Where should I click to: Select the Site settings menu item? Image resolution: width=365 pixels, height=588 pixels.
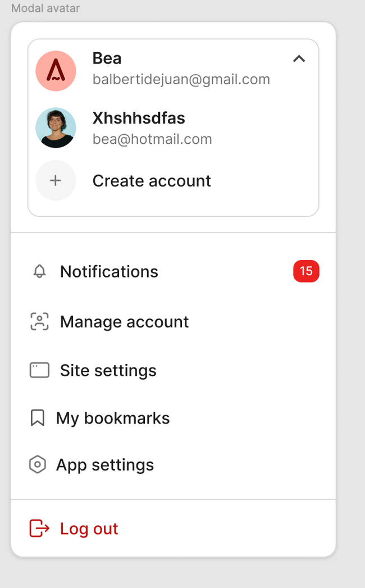click(x=108, y=371)
